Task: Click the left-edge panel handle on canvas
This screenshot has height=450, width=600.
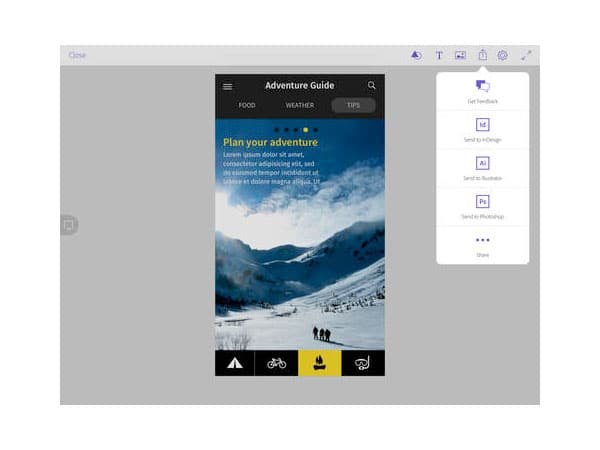Action: [x=68, y=225]
